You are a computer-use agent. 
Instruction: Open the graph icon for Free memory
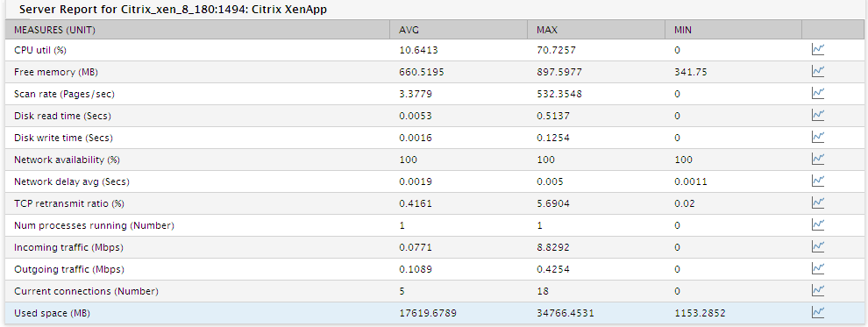818,71
